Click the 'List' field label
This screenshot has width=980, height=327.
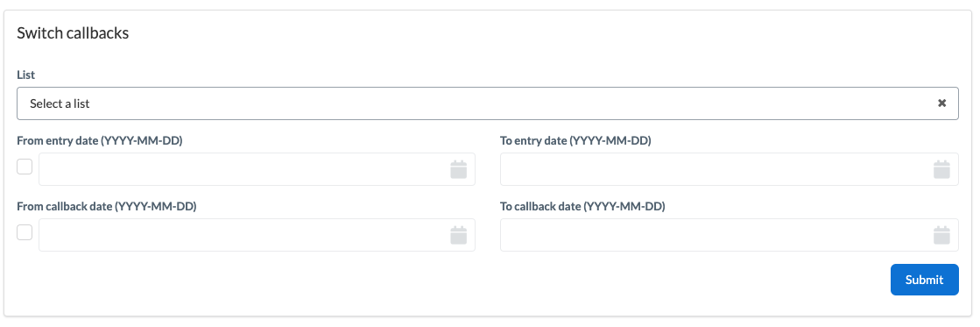coord(25,75)
